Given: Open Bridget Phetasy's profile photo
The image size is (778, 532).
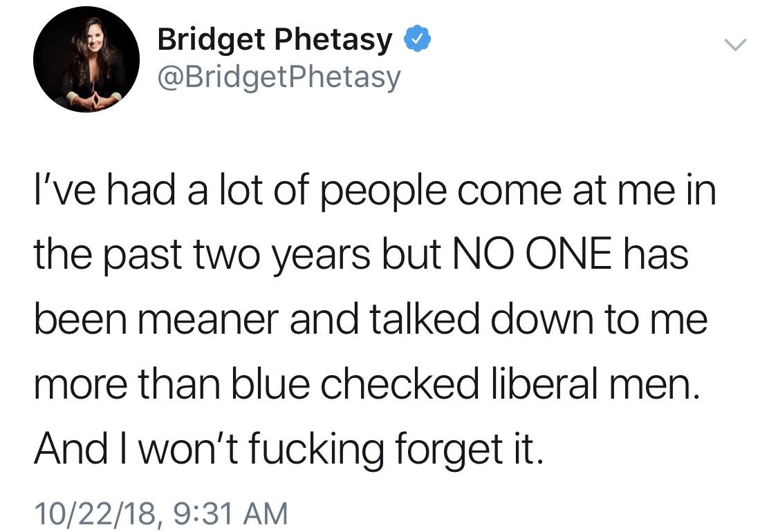Looking at the screenshot, I should [x=86, y=59].
